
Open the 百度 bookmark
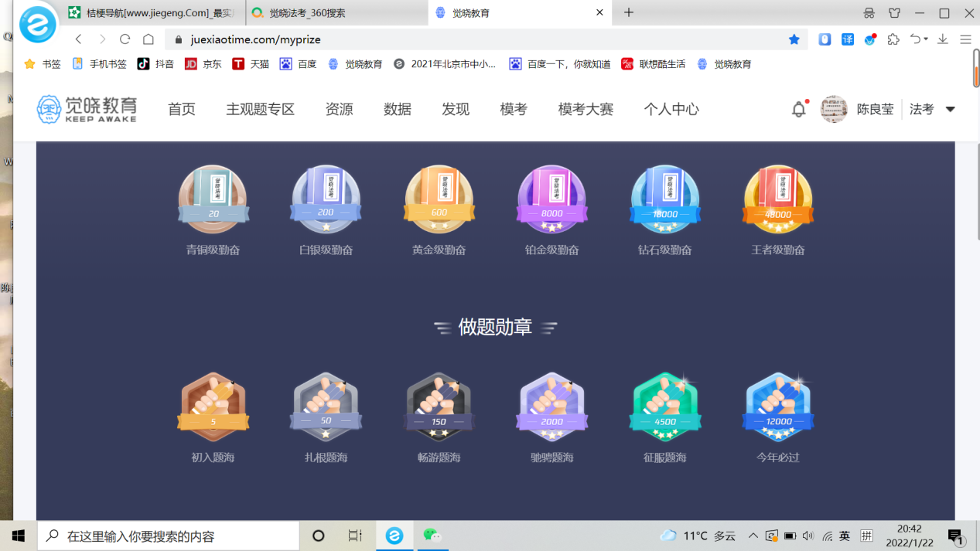click(x=299, y=64)
